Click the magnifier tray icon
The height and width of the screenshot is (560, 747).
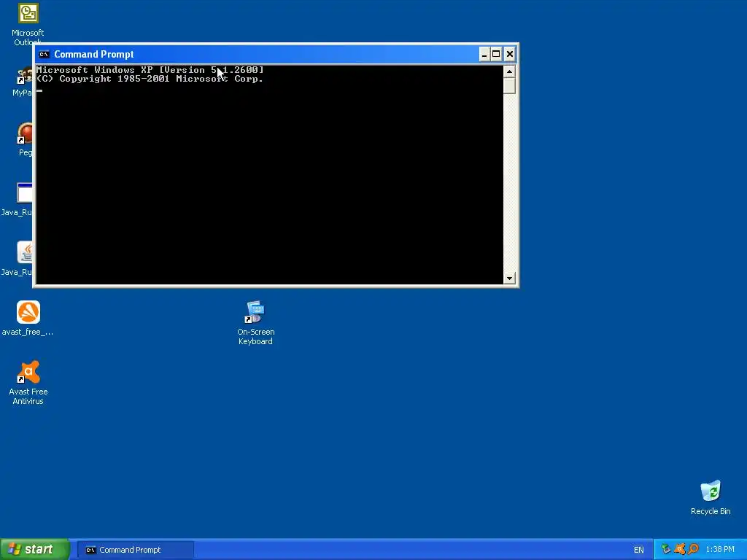click(693, 550)
